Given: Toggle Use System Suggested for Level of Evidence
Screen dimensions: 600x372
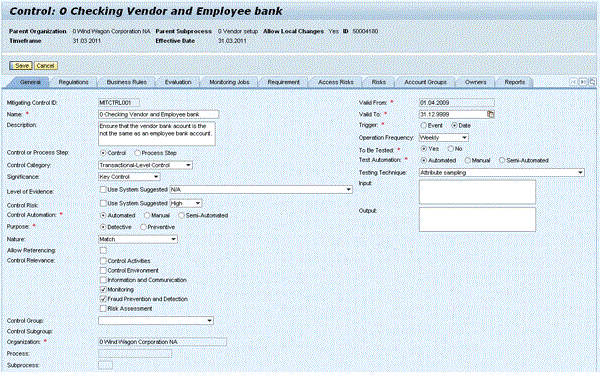Looking at the screenshot, I should click(103, 189).
